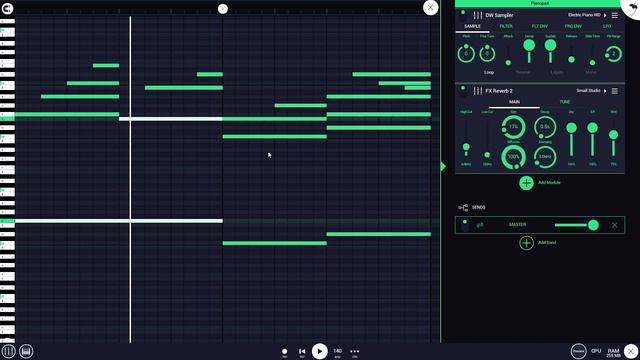Remove the MASTER send with X
640x360 pixels.
point(615,225)
